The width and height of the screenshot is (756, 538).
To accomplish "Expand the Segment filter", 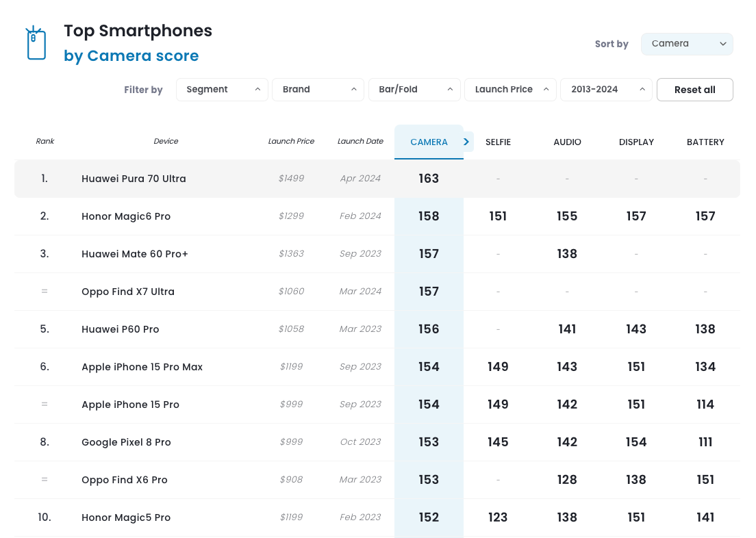I will 222,90.
